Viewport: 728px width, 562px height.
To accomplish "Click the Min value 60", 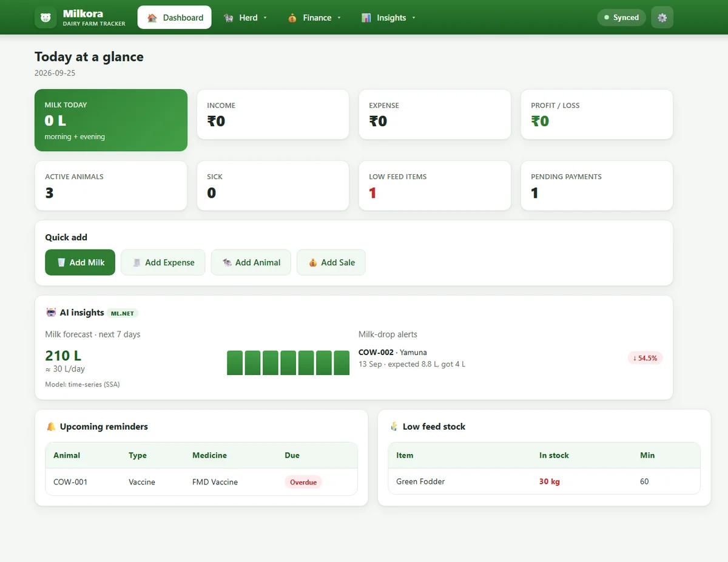I will (644, 481).
